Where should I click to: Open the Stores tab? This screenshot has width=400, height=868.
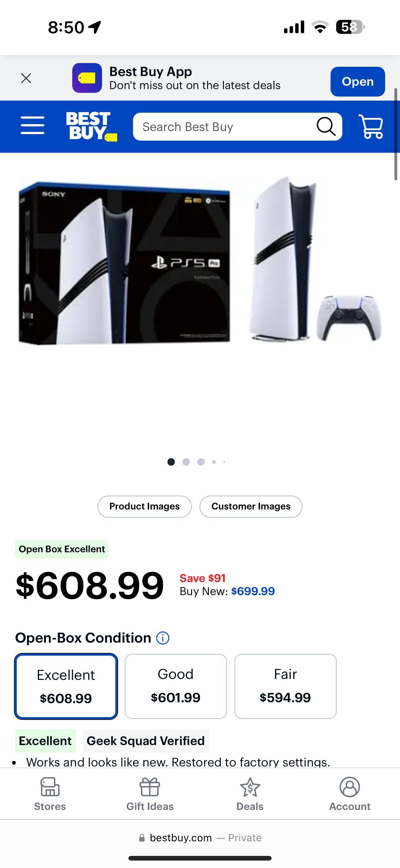point(50,794)
